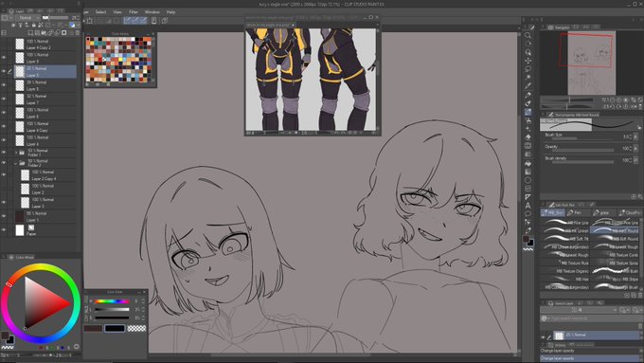
Task: Click layer opacity stepper arrows
Action: [79, 18]
